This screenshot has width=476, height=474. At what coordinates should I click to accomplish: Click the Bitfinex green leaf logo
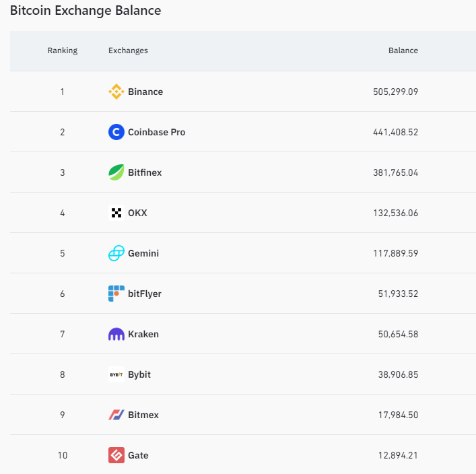pos(116,172)
